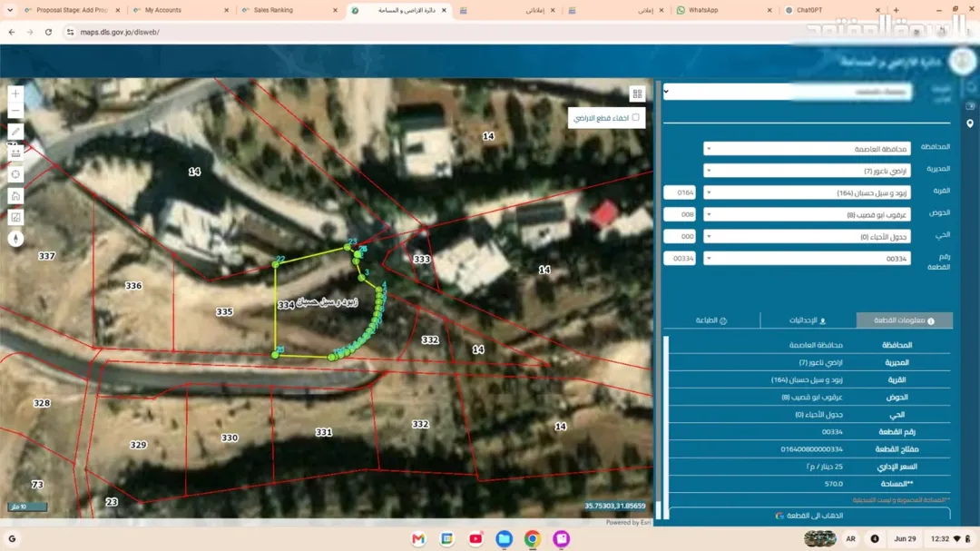Select the parcel information tab
Viewport: 980px width, 551px height.
tap(905, 320)
